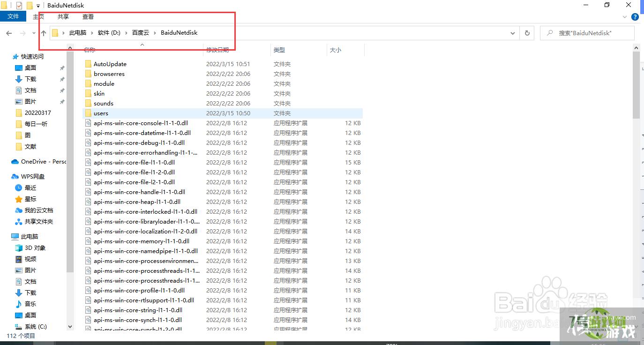Expand the ribbon with the chevron

tap(625, 17)
